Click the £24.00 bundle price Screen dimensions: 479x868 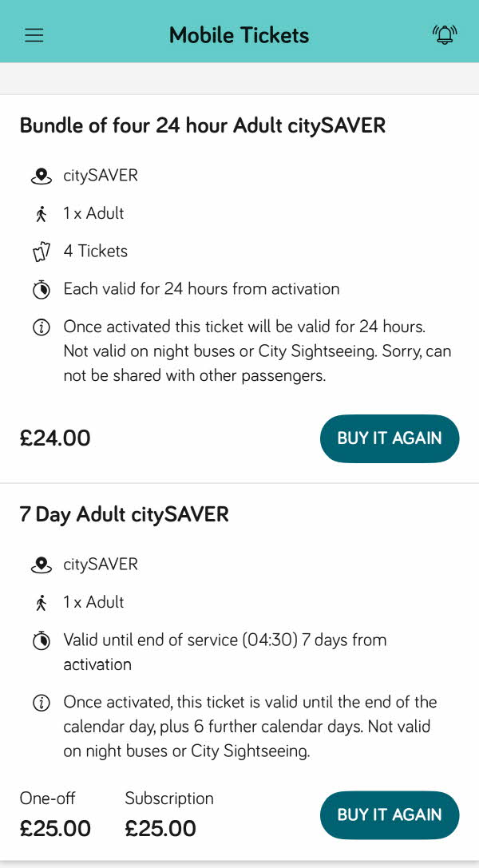pos(55,438)
